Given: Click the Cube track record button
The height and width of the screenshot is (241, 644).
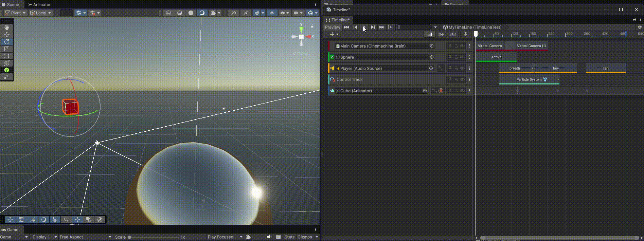Looking at the screenshot, I should pos(441,91).
